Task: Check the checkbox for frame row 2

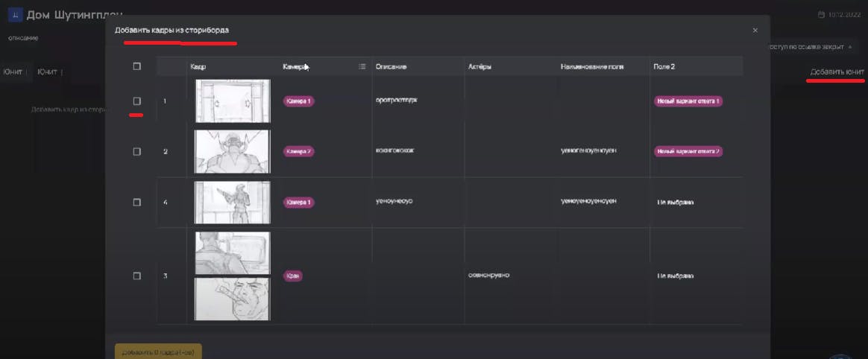Action: [137, 151]
